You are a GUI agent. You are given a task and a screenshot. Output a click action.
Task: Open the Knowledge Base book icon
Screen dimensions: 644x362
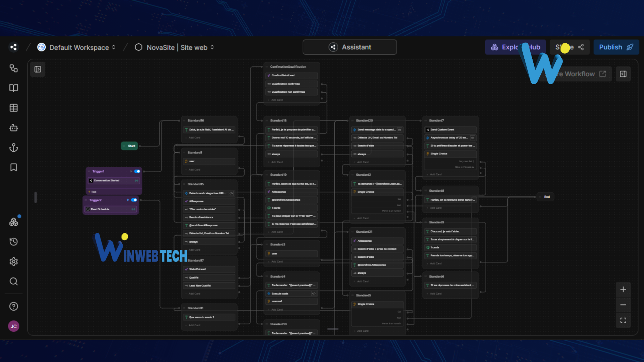click(14, 88)
